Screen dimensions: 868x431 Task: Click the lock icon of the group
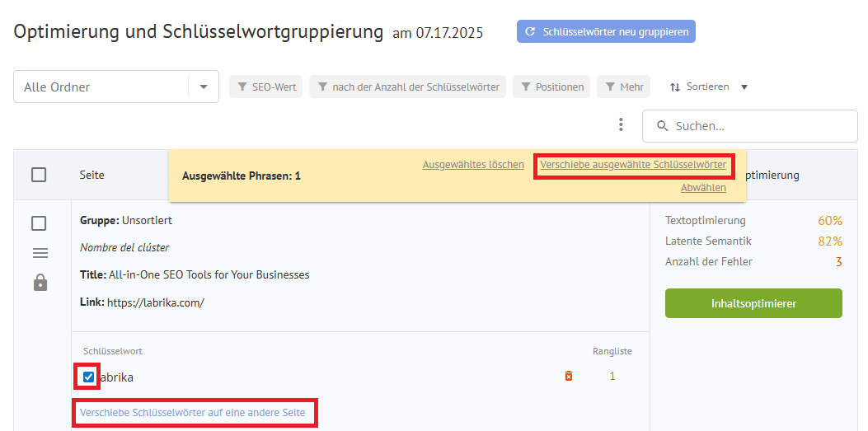click(40, 283)
